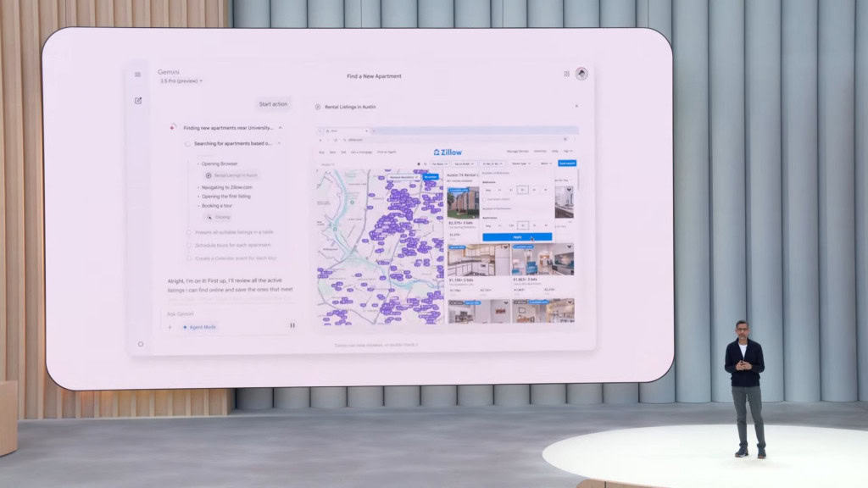Open the profile avatar menu
The image size is (868, 488).
581,74
